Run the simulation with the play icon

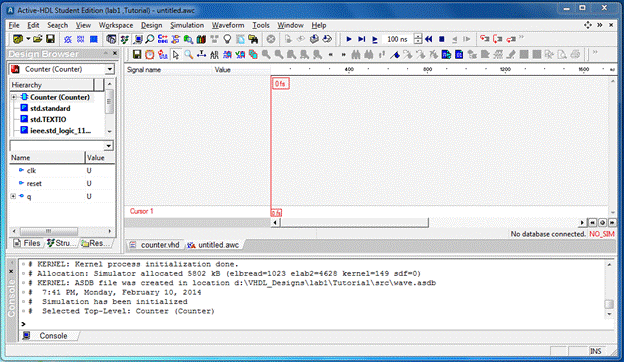[x=349, y=39]
